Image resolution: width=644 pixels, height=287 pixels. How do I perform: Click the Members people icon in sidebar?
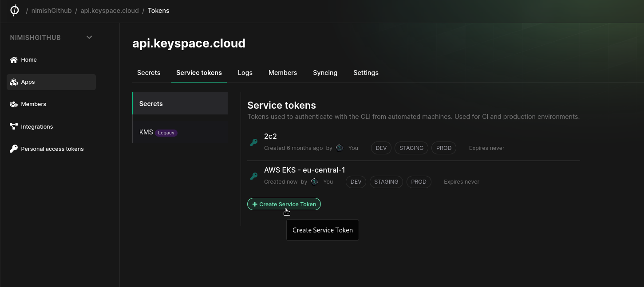pos(14,104)
